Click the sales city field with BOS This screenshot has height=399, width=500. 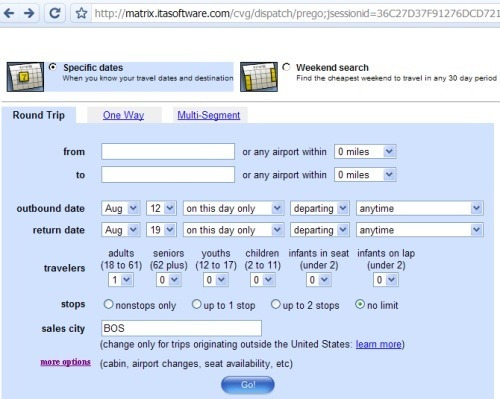coord(181,328)
